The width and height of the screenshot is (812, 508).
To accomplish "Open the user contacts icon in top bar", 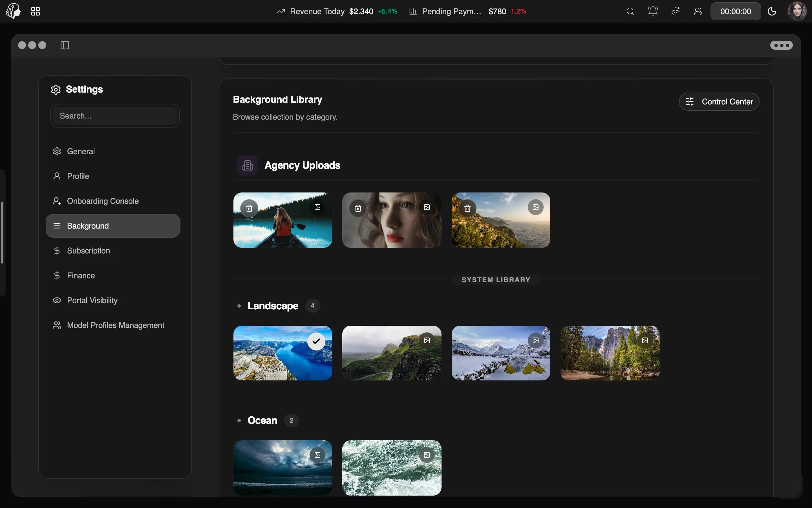I will pos(698,11).
